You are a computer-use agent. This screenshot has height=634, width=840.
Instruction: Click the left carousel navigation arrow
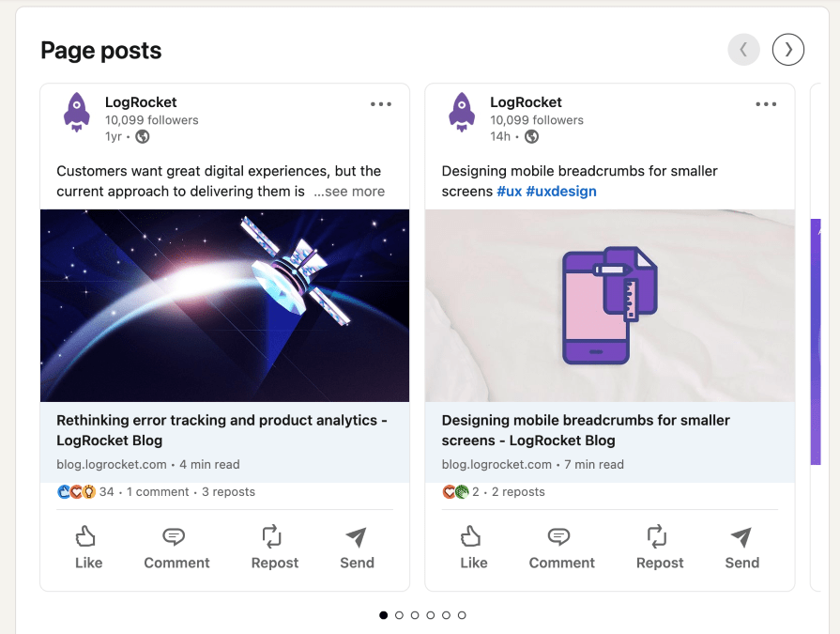pos(743,49)
